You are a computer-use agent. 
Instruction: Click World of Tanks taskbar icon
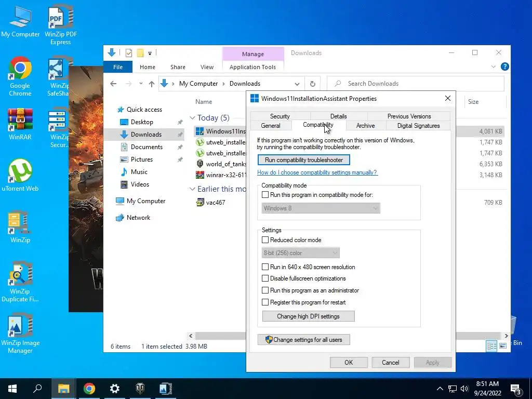point(140,389)
